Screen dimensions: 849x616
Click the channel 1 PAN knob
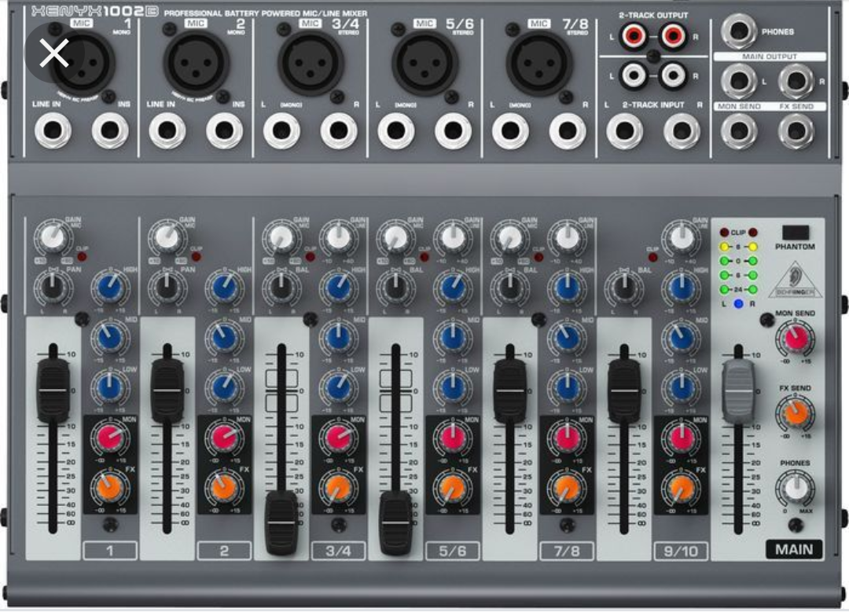(x=53, y=287)
